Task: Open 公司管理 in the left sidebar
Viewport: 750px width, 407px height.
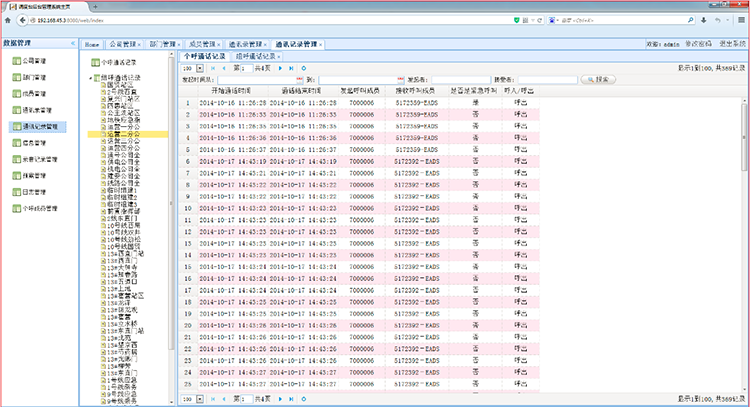Action: point(29,61)
